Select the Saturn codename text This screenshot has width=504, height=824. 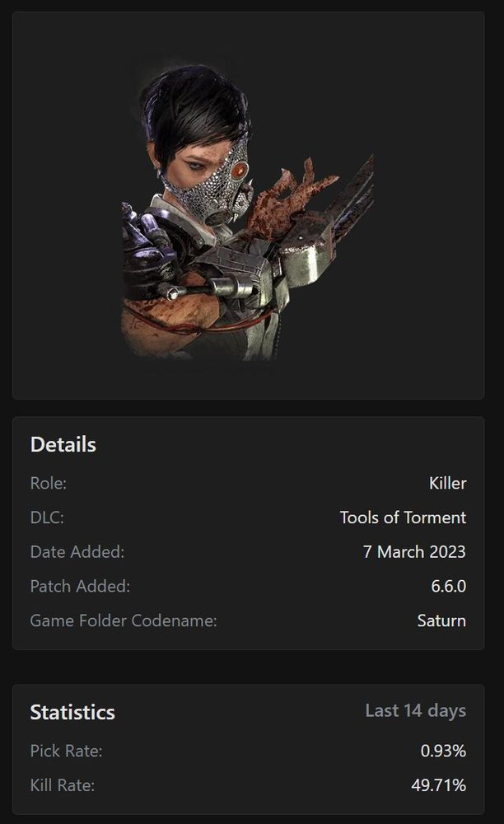pos(441,620)
